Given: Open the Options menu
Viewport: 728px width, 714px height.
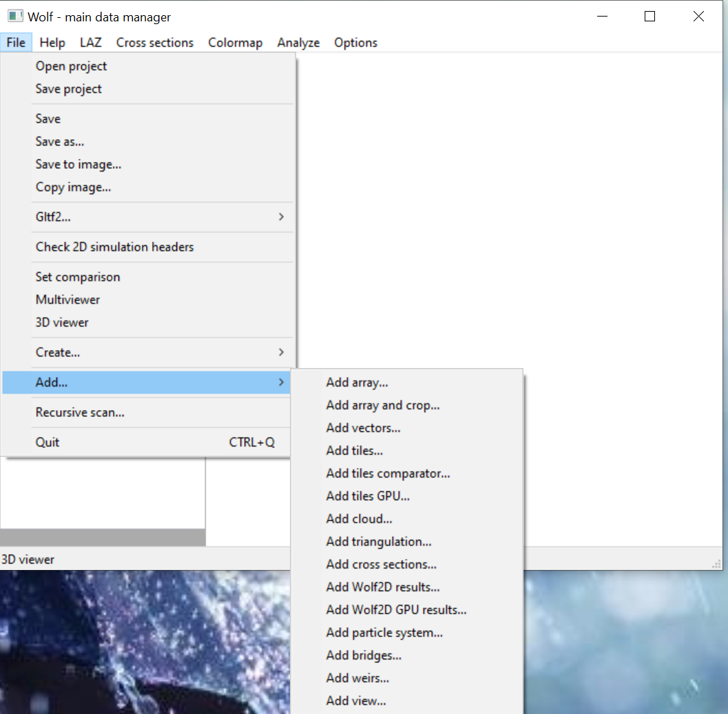Looking at the screenshot, I should [355, 43].
